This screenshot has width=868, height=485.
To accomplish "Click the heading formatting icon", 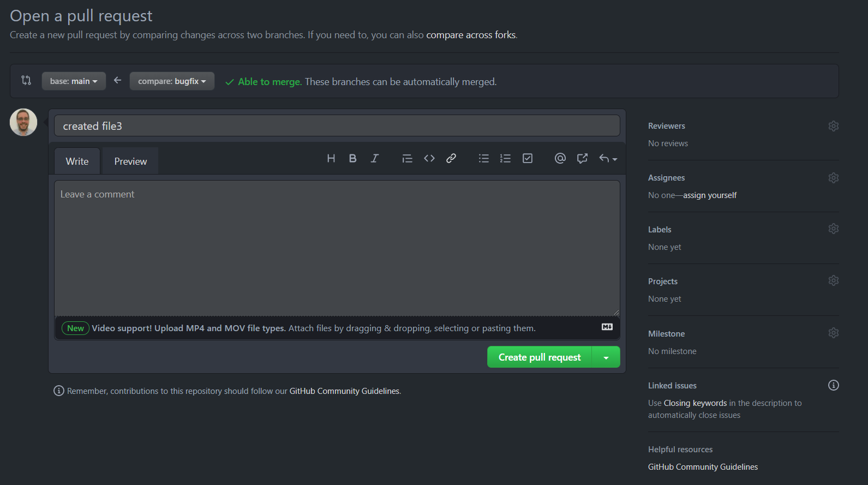I will click(331, 158).
